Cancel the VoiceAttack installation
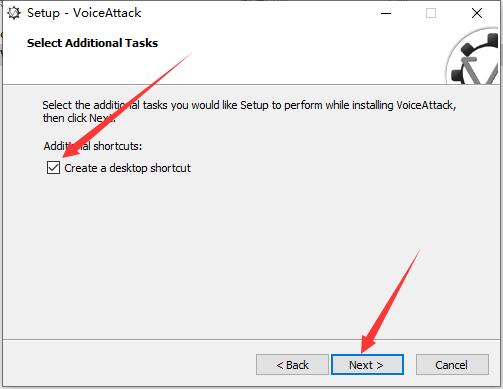 pos(452,365)
